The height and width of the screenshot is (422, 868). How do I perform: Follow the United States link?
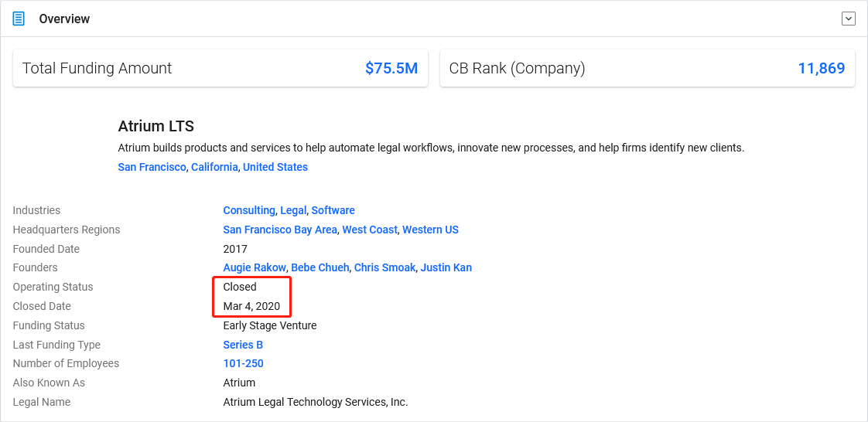(275, 167)
